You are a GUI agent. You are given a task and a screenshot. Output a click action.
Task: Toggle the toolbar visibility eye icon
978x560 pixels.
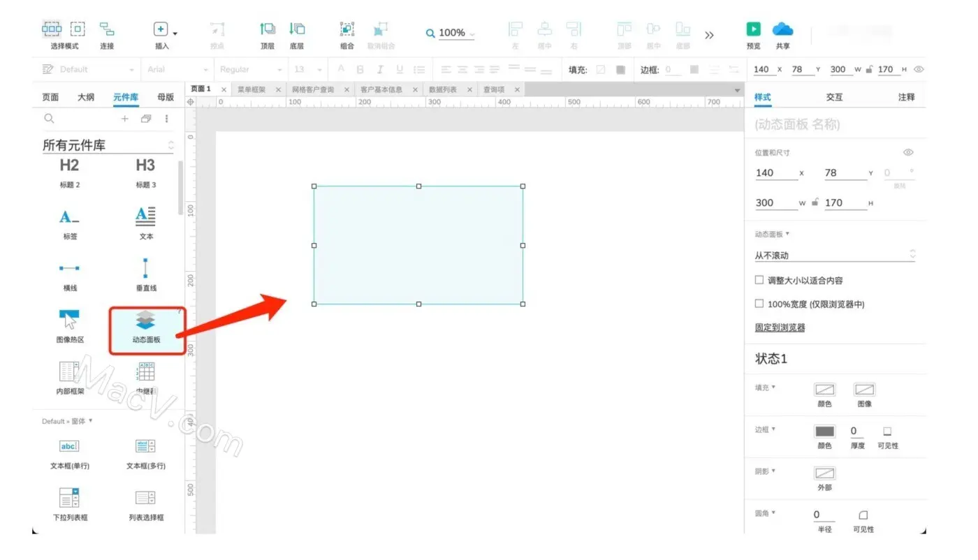[919, 69]
